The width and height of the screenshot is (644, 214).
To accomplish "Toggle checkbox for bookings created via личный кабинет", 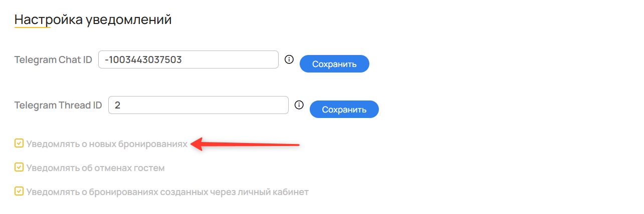I will coord(19,191).
